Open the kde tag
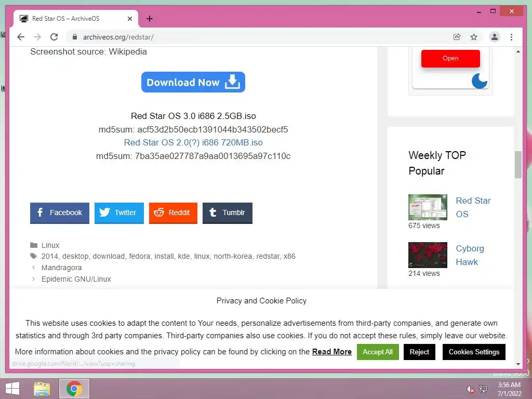Viewport: 532px width, 399px height. (x=184, y=256)
